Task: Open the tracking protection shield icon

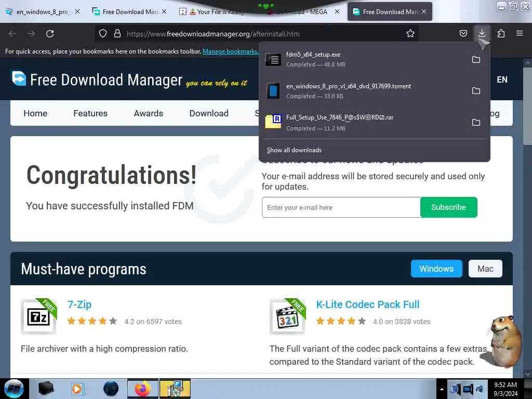Action: pos(103,34)
